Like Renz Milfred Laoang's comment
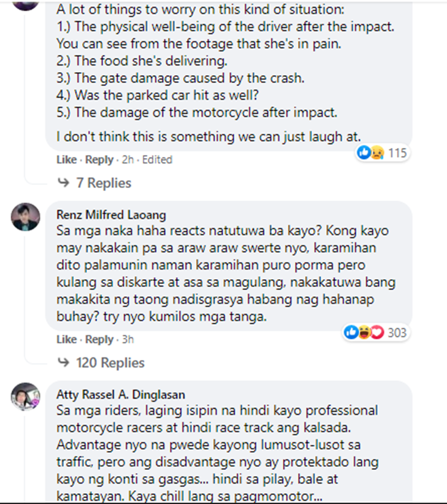This screenshot has width=447, height=504. click(x=67, y=339)
